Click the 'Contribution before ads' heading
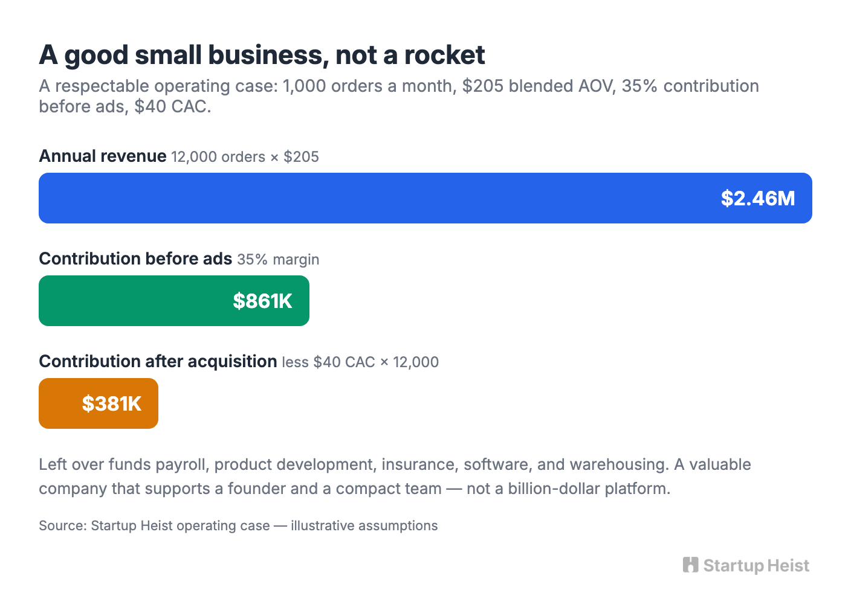Image resolution: width=851 pixels, height=616 pixels. pos(135,258)
